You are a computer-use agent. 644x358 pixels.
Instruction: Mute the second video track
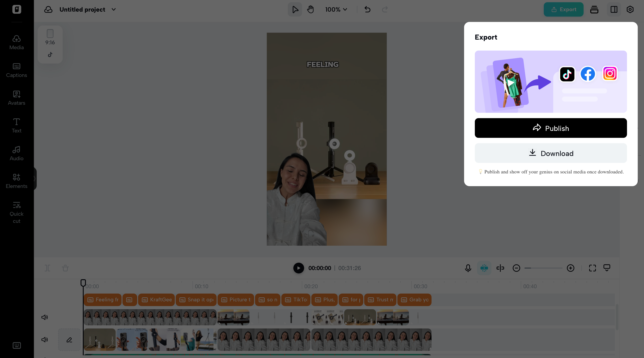point(45,339)
